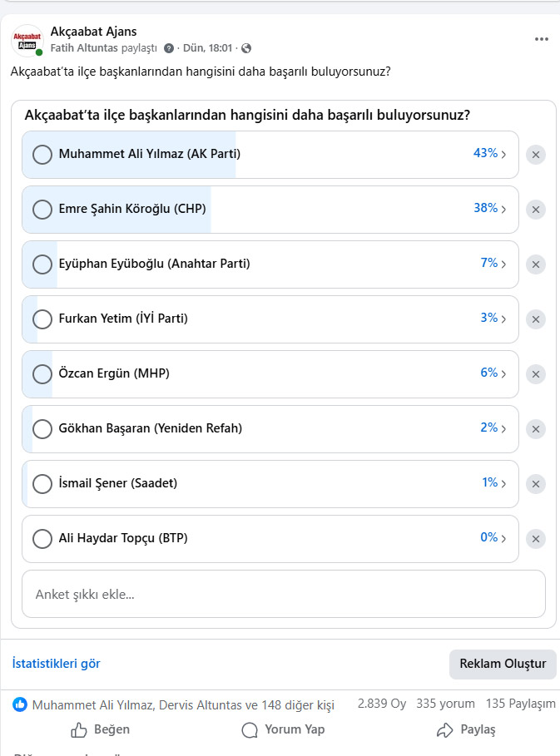Click the Anket şıkkı ekle input field
The image size is (560, 756).
click(283, 594)
